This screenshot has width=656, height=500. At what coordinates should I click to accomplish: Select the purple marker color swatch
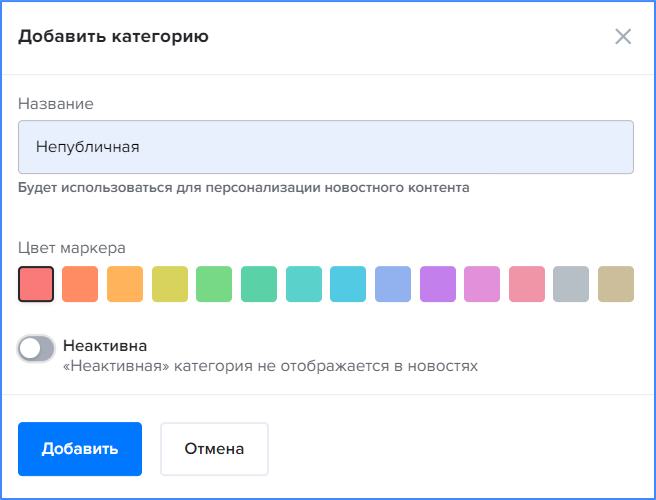(x=438, y=284)
